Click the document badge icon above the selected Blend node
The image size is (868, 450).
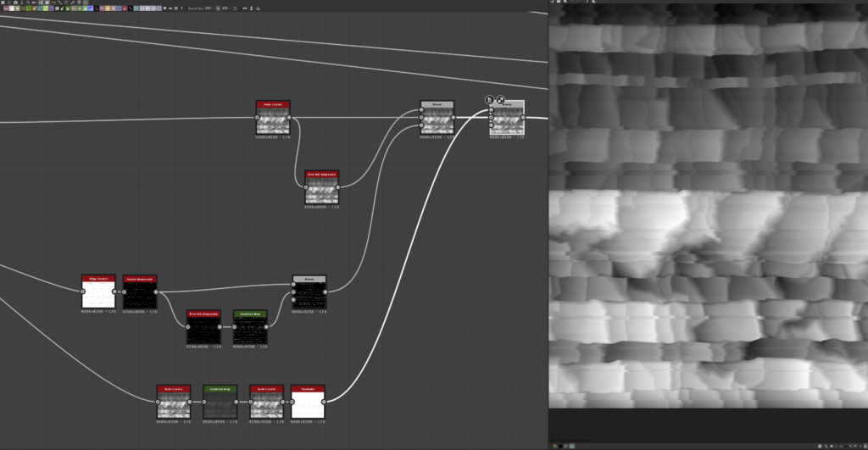489,100
